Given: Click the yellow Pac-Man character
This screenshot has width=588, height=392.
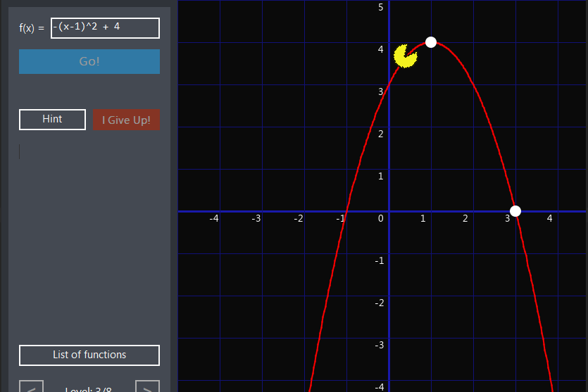Looking at the screenshot, I should pos(405,56).
